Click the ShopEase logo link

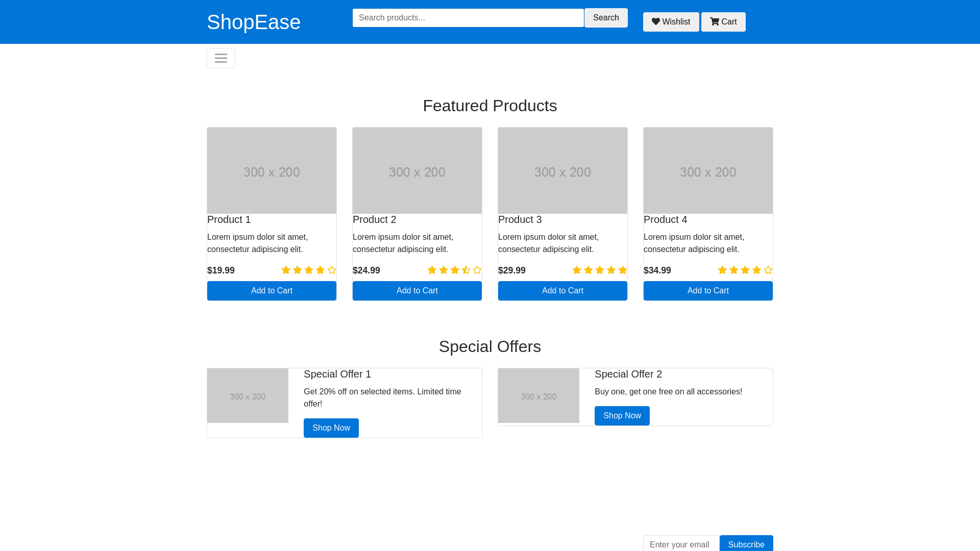coord(254,22)
